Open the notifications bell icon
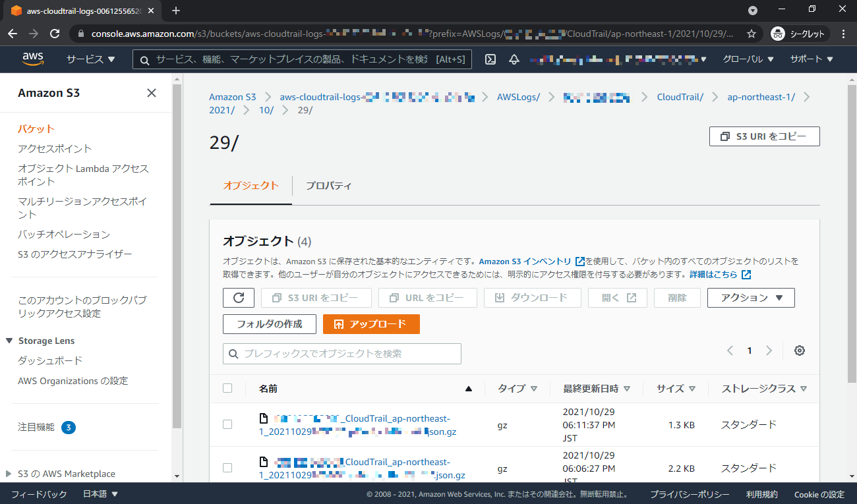This screenshot has height=504, width=857. tap(514, 59)
